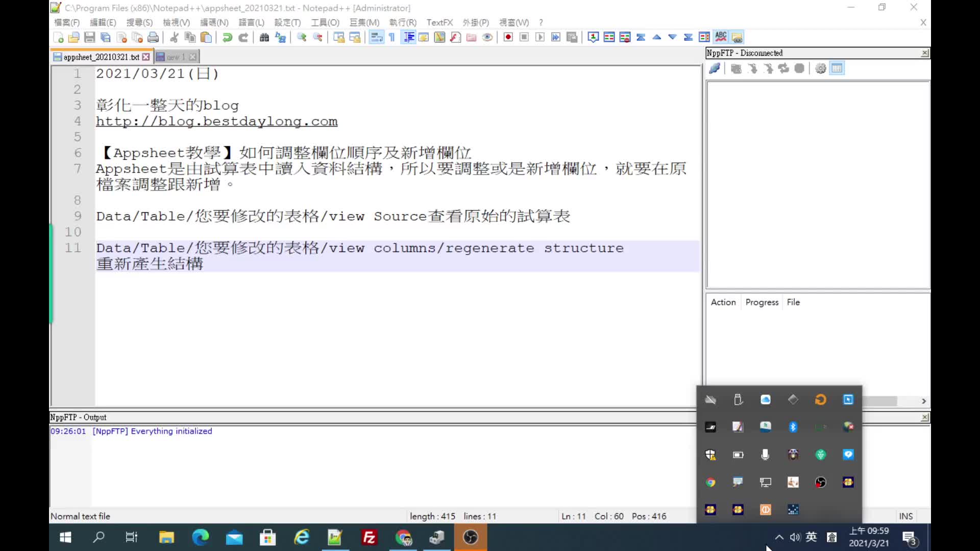Toggle the NppFTP messages window icon

(837, 68)
